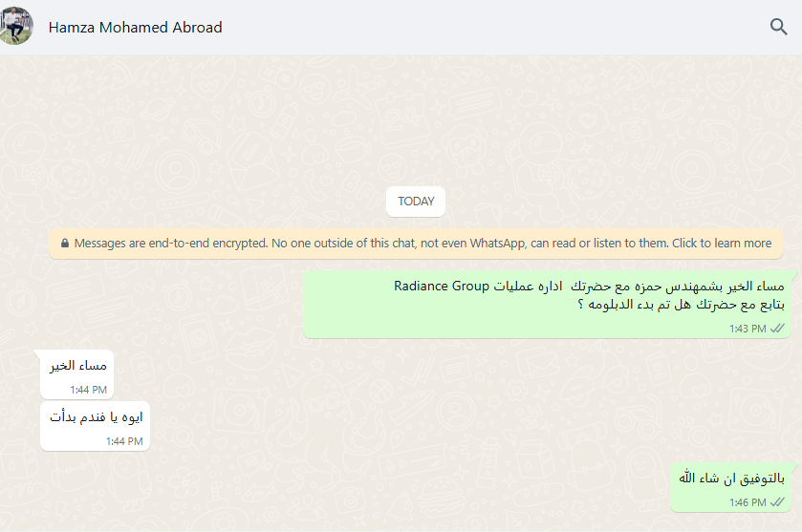This screenshot has width=802, height=532.
Task: Click the 1:43 PM timestamp
Action: click(748, 329)
